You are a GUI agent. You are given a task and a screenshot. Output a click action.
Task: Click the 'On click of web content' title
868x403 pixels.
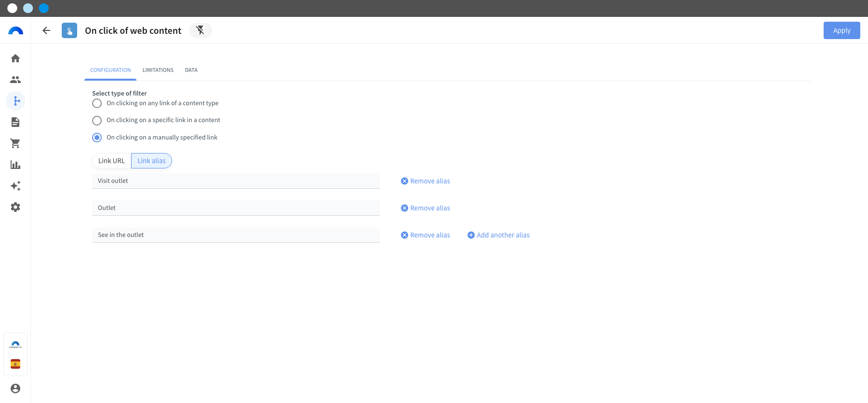pos(133,30)
